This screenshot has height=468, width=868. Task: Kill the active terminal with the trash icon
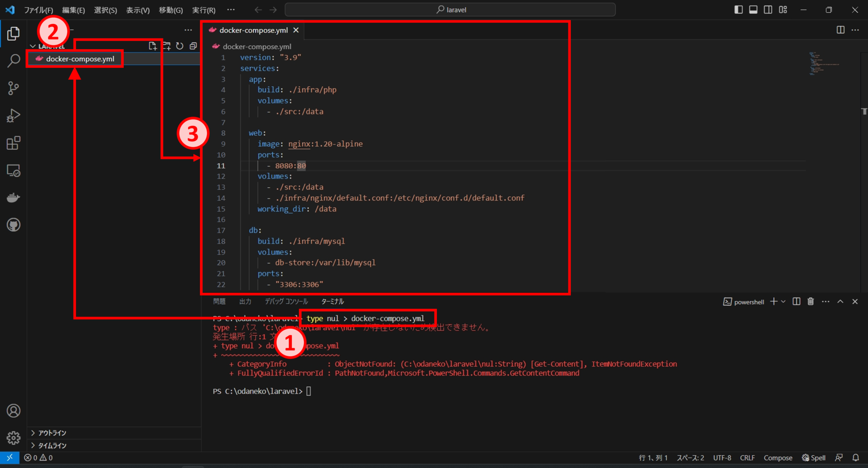pyautogui.click(x=810, y=301)
